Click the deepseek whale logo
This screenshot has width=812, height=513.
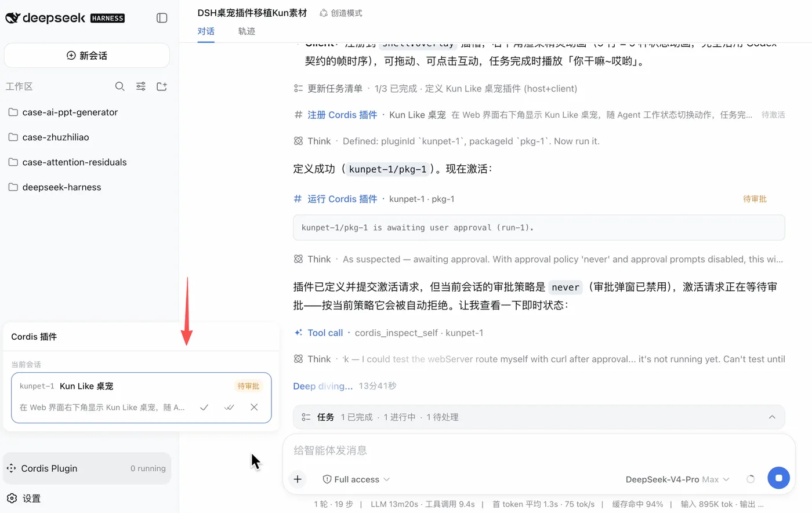[x=13, y=18]
